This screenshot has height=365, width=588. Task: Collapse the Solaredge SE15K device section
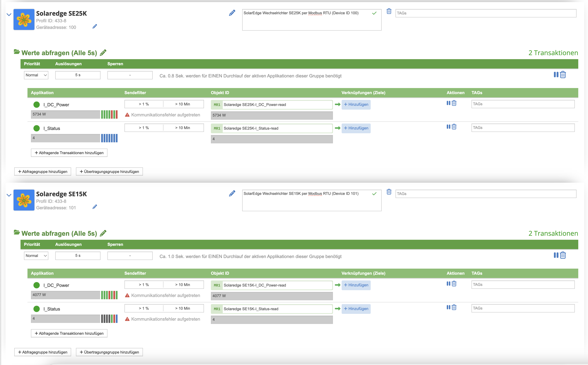click(9, 195)
